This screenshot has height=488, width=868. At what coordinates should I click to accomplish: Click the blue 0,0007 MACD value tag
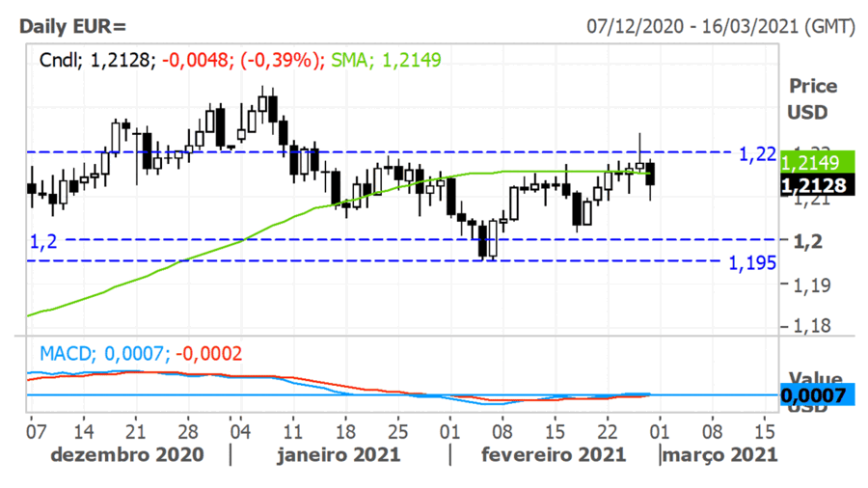(816, 394)
